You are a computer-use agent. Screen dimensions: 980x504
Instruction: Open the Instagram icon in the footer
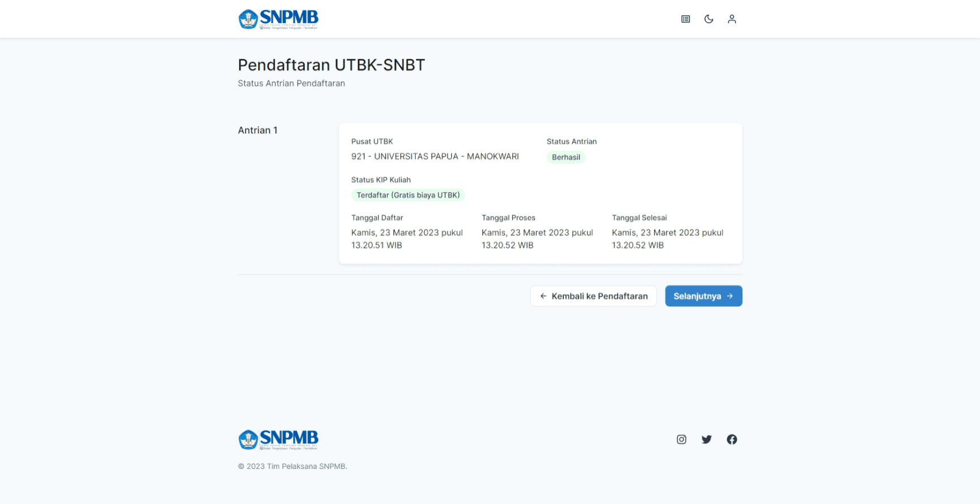click(681, 440)
